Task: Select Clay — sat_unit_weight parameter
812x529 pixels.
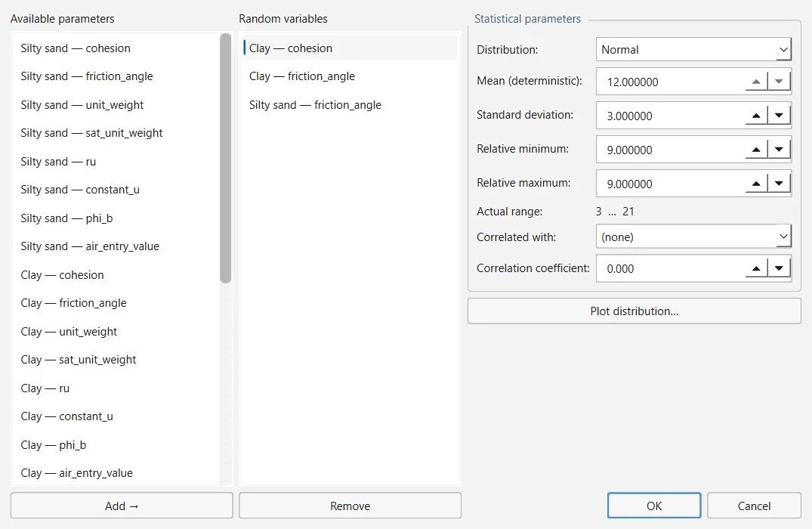Action: click(116, 360)
